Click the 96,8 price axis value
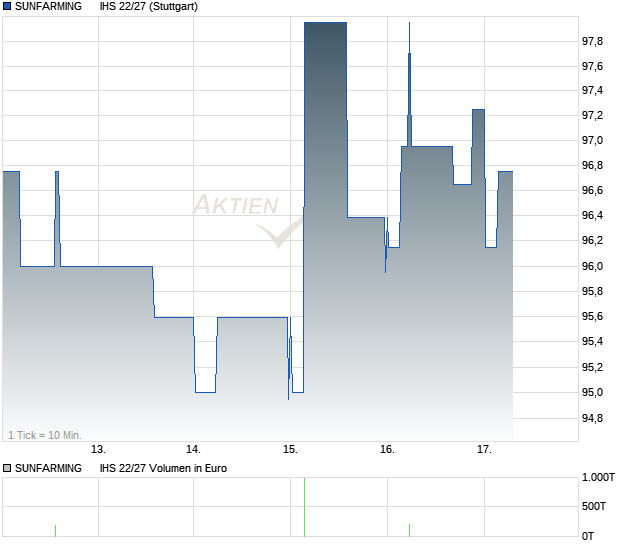 592,165
